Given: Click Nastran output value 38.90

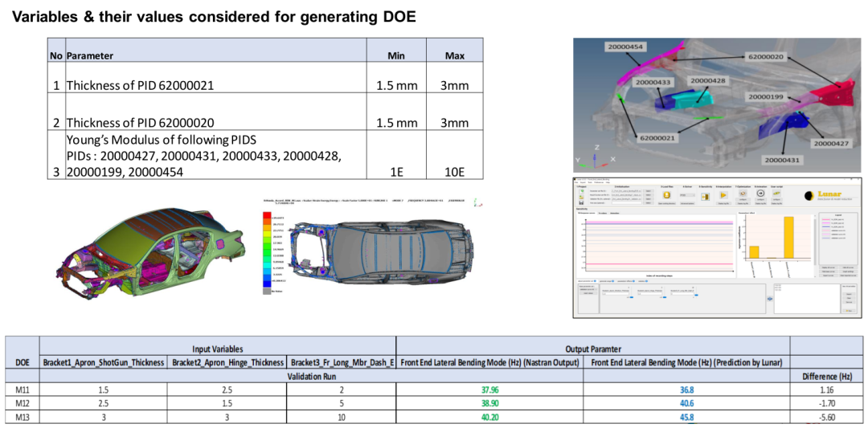Looking at the screenshot, I should pyautogui.click(x=490, y=404).
